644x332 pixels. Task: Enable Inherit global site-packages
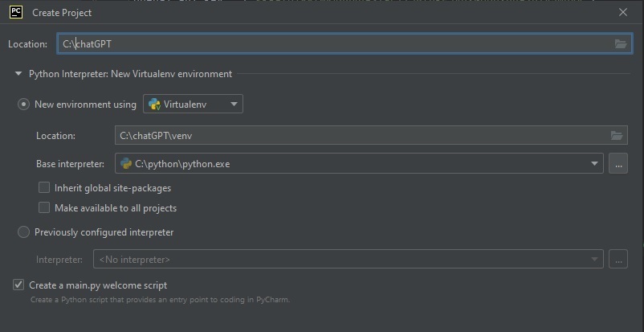tap(44, 188)
